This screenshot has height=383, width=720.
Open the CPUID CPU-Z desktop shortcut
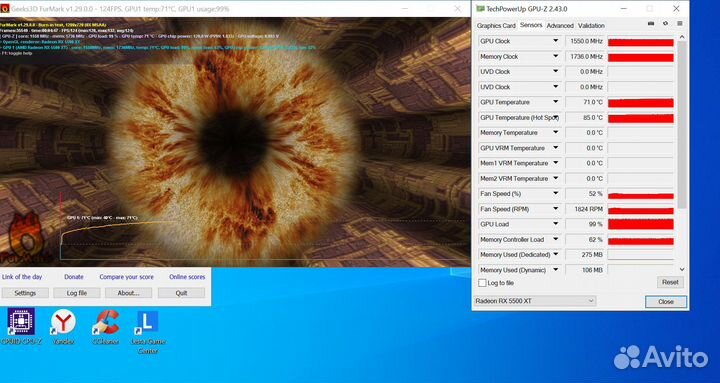point(21,327)
